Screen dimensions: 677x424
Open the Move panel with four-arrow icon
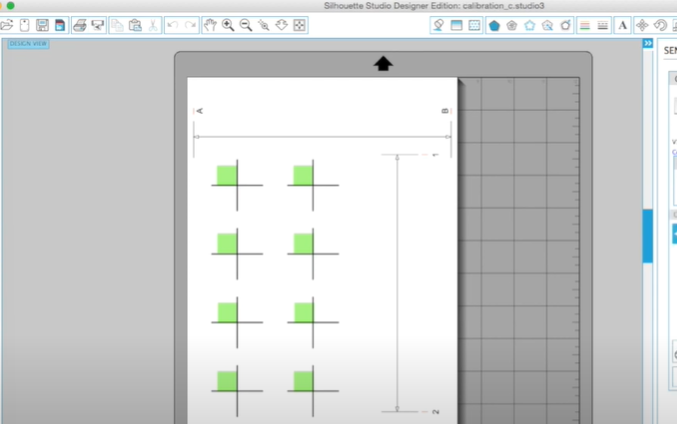click(642, 25)
